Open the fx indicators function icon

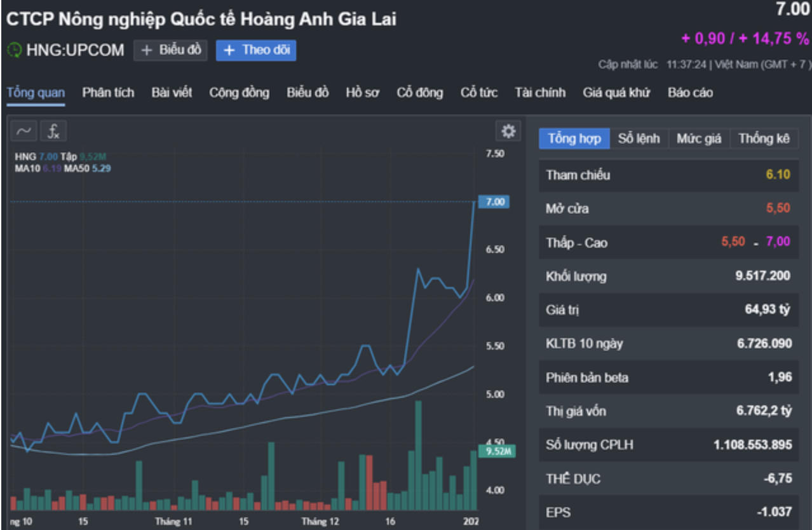click(x=54, y=131)
